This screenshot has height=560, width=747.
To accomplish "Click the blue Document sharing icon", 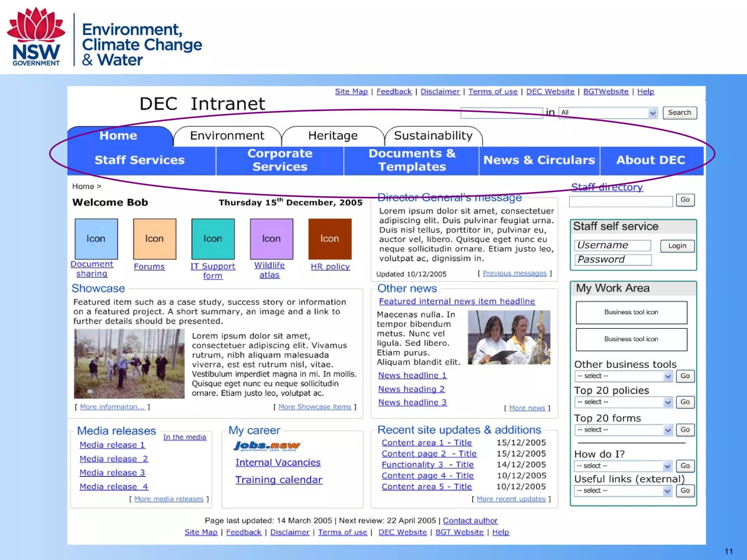I will [96, 239].
